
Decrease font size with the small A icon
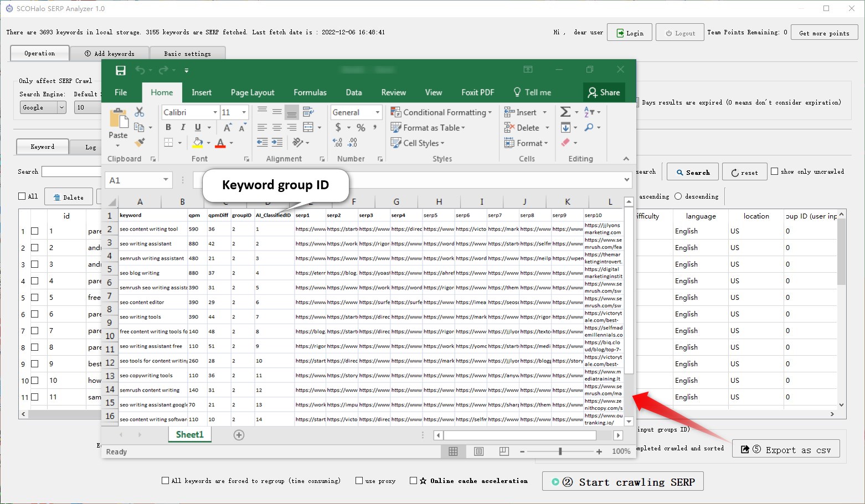point(242,128)
